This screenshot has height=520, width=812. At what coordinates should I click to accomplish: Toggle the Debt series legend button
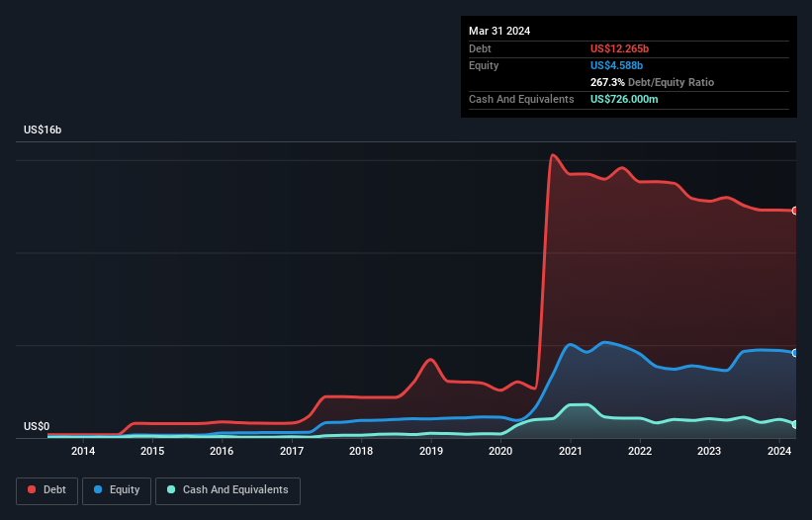[47, 490]
